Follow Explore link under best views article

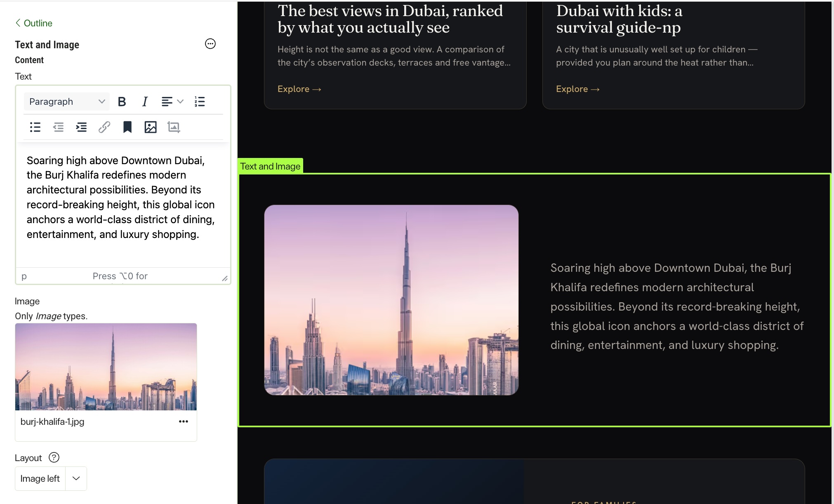tap(299, 89)
